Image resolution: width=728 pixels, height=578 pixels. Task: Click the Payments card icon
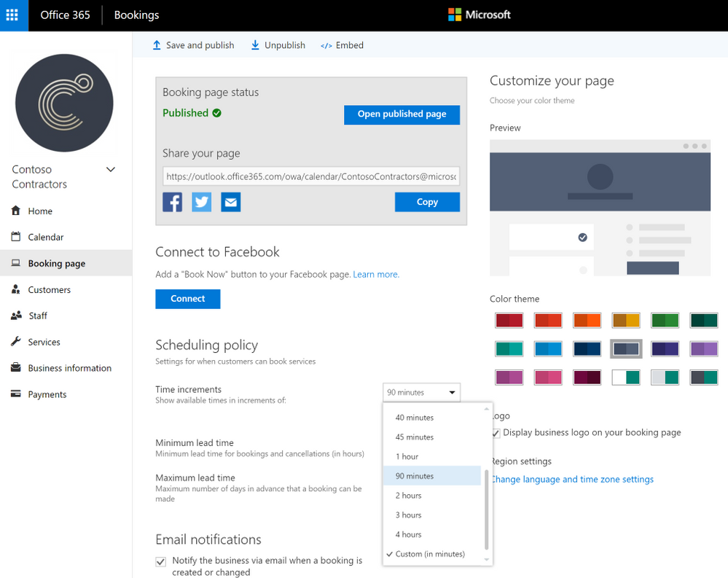(16, 394)
